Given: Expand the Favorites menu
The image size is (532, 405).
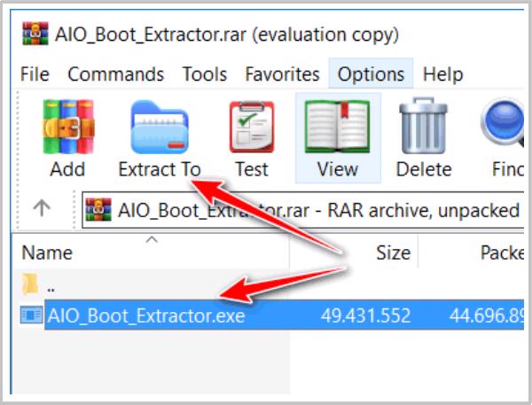Looking at the screenshot, I should tap(282, 74).
